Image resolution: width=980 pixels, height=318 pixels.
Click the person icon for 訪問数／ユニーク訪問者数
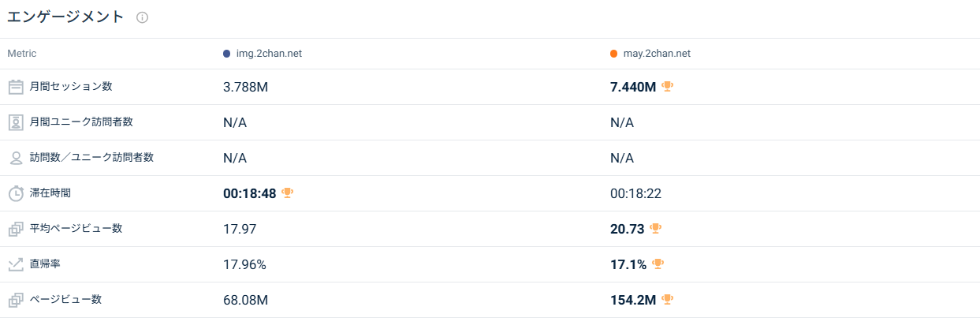[16, 158]
